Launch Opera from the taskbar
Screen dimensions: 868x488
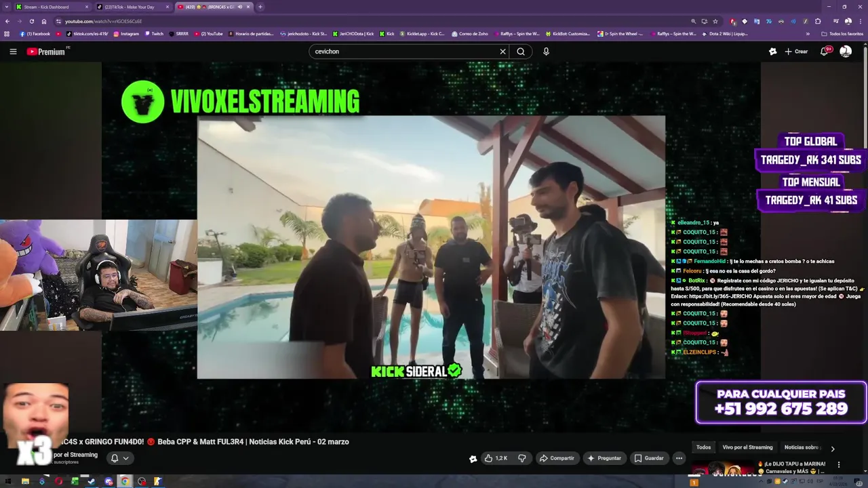tap(59, 482)
